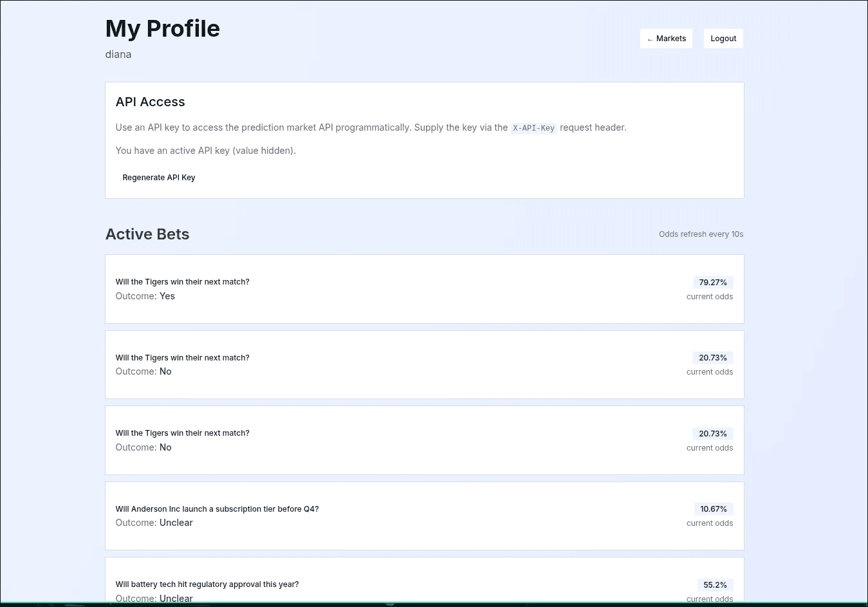This screenshot has width=868, height=607.
Task: Open the battery tech regulatory approval bet
Action: point(424,581)
